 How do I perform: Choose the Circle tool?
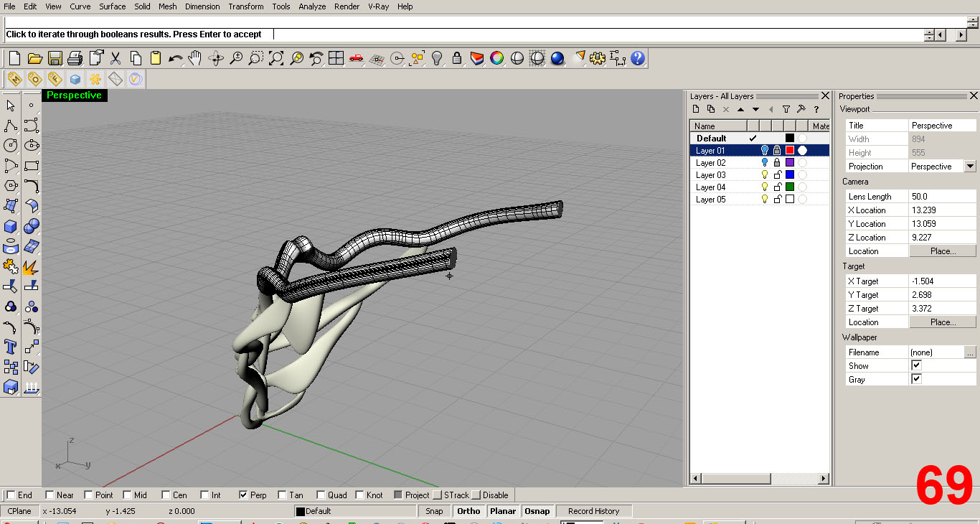coord(11,146)
